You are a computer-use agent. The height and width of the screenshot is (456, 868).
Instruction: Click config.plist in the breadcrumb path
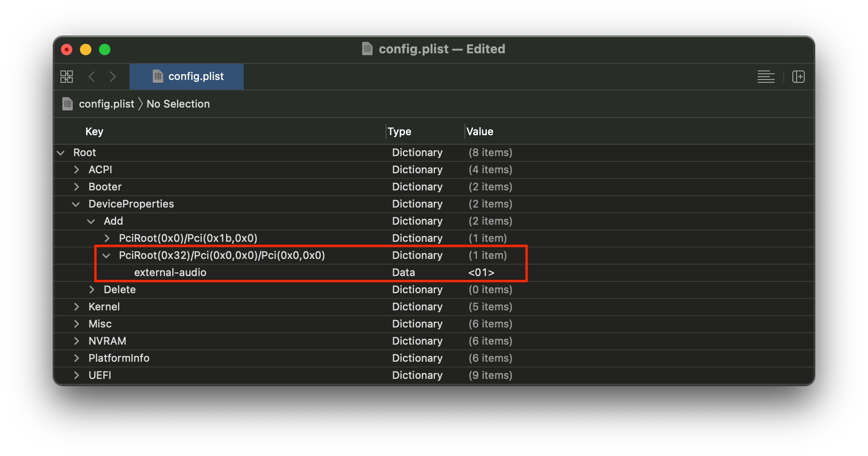107,104
